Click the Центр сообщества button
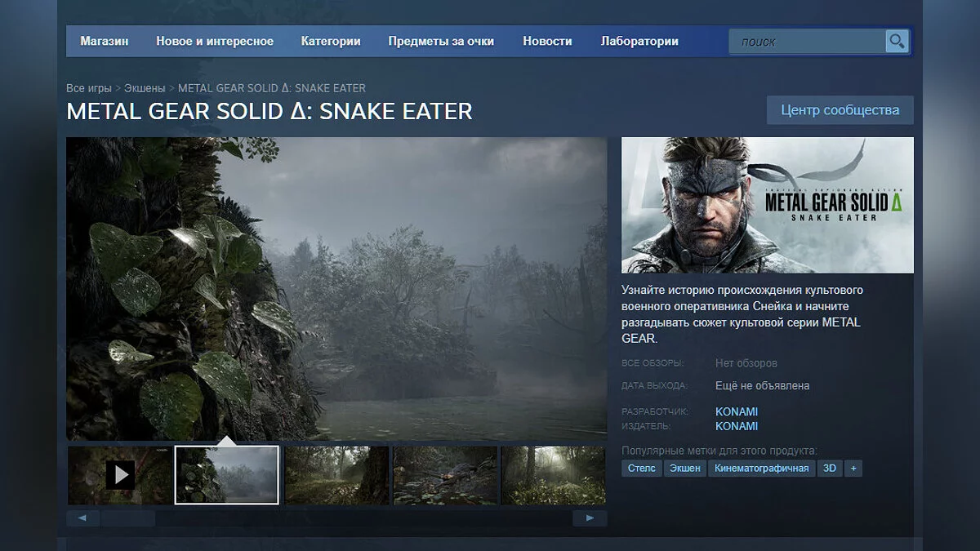The height and width of the screenshot is (551, 980). (x=840, y=110)
